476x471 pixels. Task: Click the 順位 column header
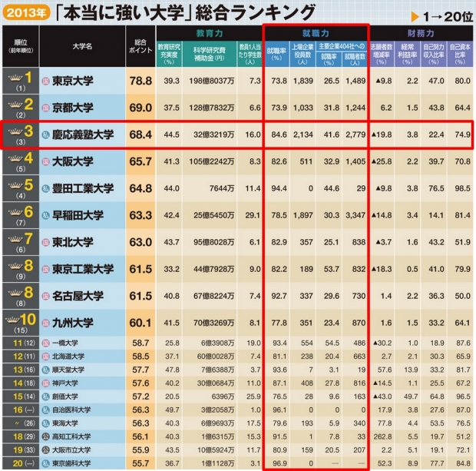click(x=21, y=46)
